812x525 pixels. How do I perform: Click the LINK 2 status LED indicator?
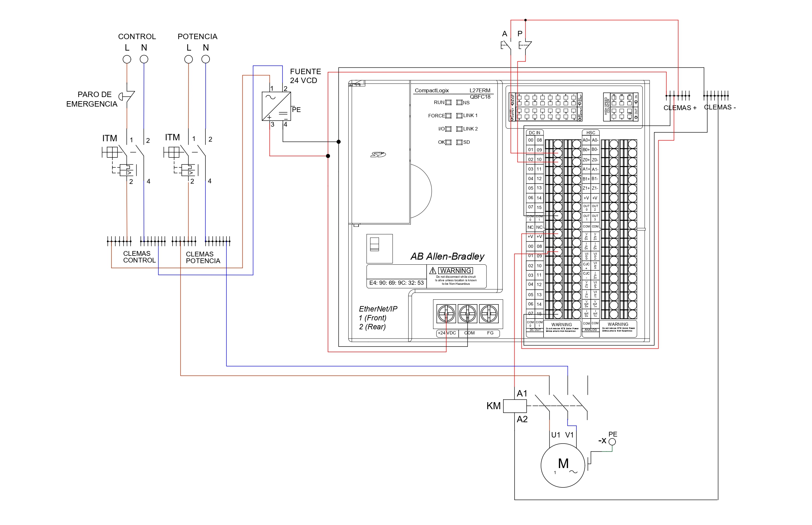459,129
